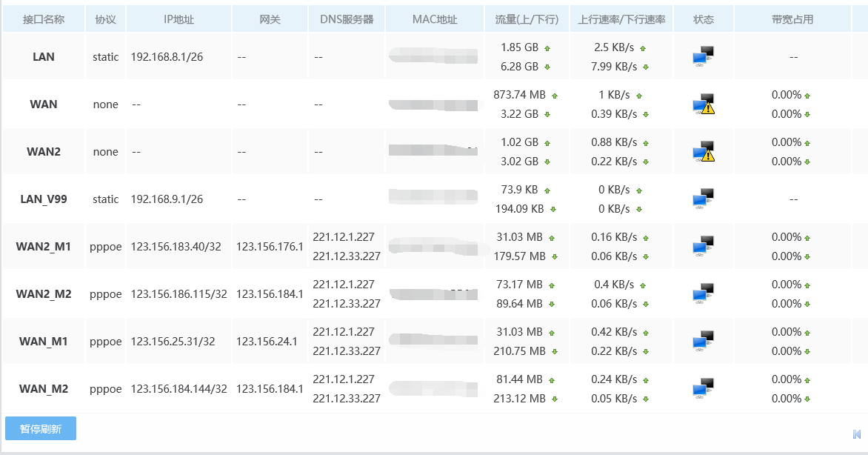This screenshot has width=868, height=455.
Task: Click gateway 123.156.176.1
Action: tap(270, 246)
